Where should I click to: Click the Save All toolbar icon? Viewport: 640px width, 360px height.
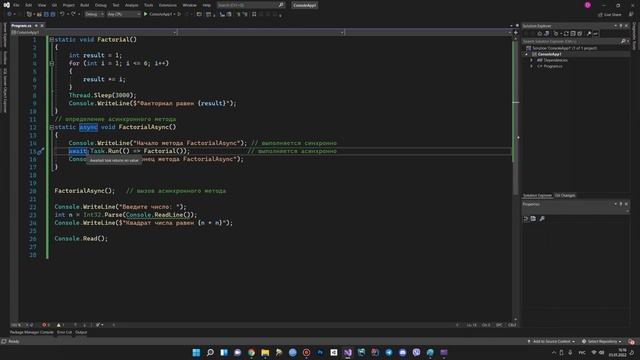point(53,14)
